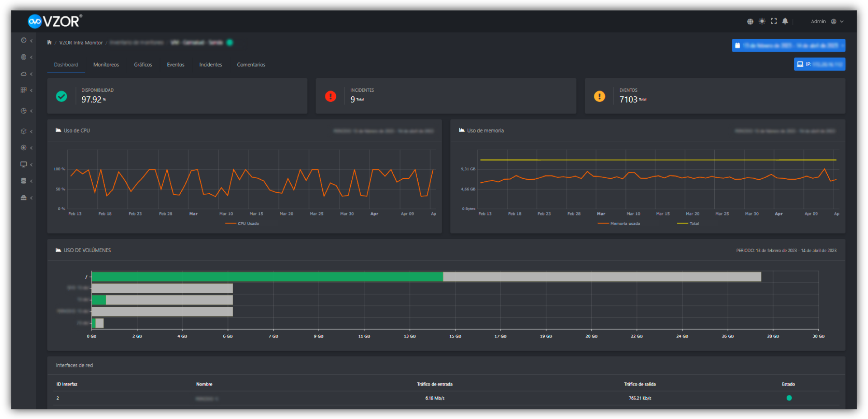The width and height of the screenshot is (868, 419).
Task: Open the Monitoreos tab
Action: [x=106, y=65]
